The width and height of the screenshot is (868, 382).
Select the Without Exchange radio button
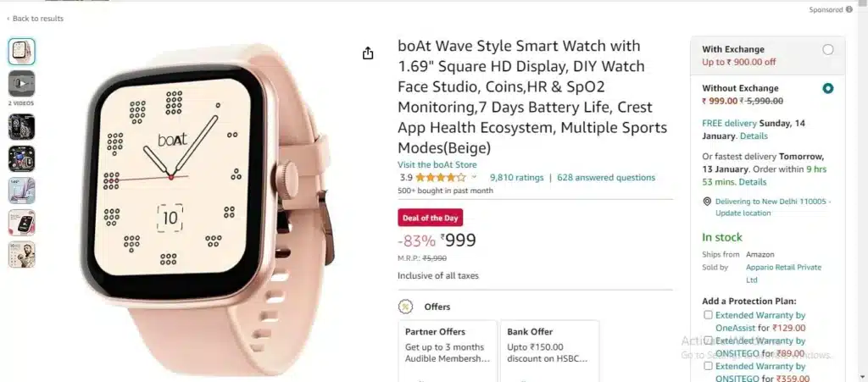[827, 88]
